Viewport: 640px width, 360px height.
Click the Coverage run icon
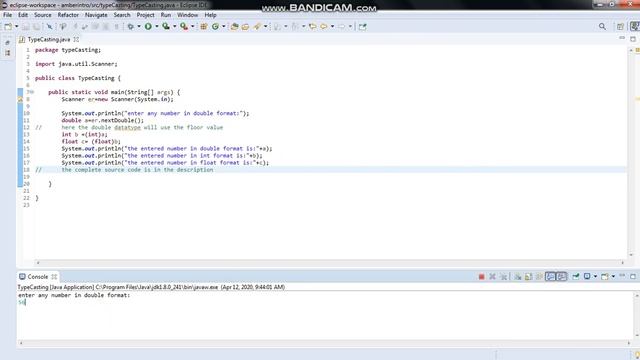166,27
